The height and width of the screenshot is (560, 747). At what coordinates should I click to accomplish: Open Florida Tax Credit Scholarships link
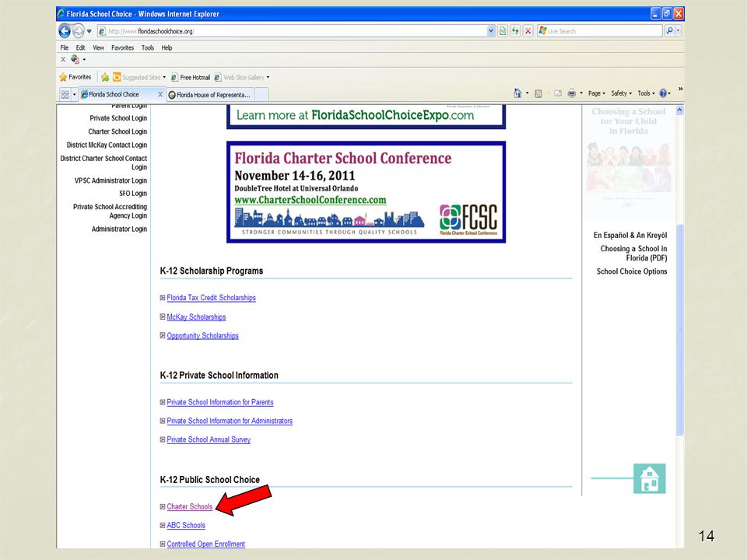pyautogui.click(x=211, y=298)
